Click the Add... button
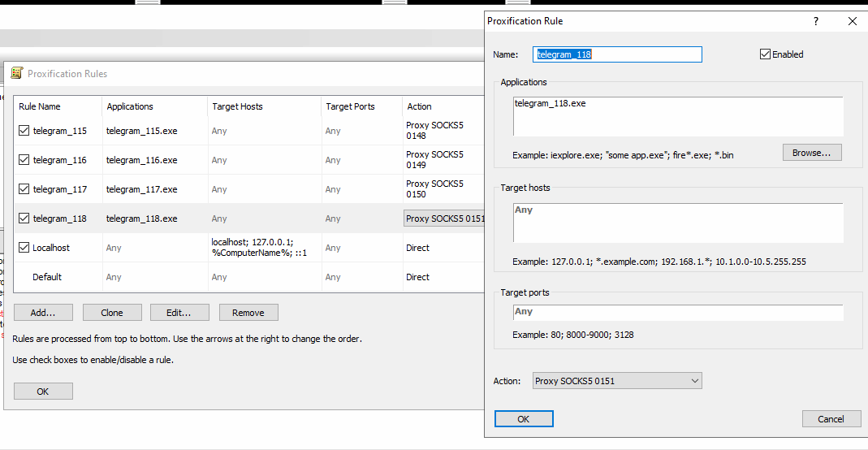 pyautogui.click(x=43, y=313)
